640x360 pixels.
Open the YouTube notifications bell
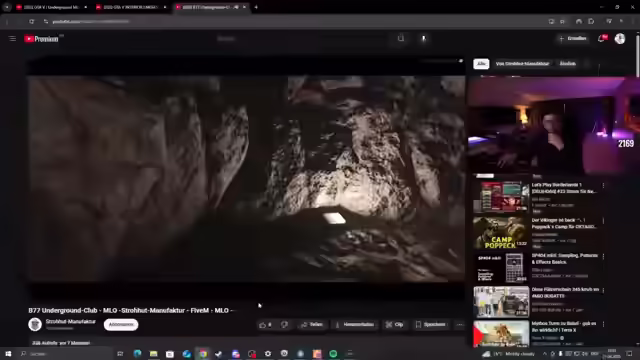coord(601,38)
